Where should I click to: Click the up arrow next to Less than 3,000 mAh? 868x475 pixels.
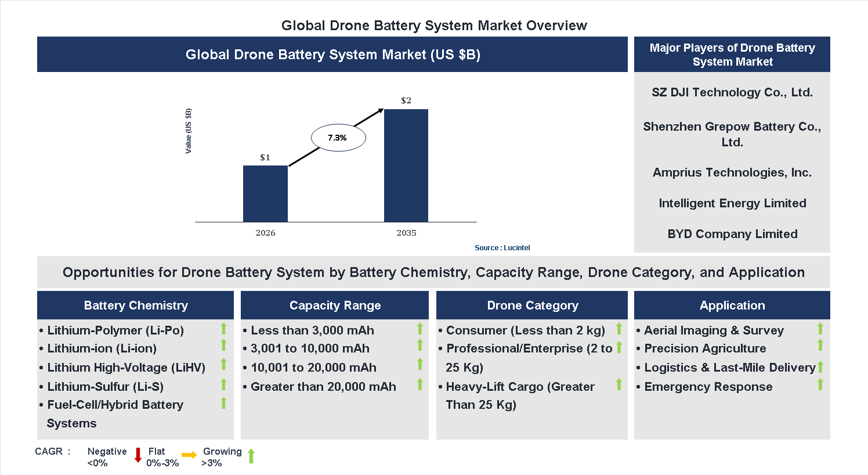click(419, 329)
